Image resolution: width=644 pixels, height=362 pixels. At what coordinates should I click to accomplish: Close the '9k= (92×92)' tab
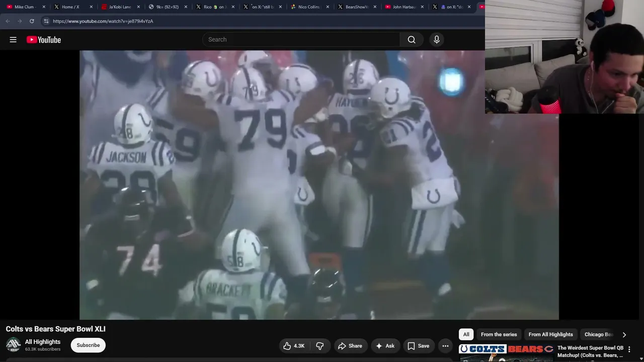tap(186, 7)
